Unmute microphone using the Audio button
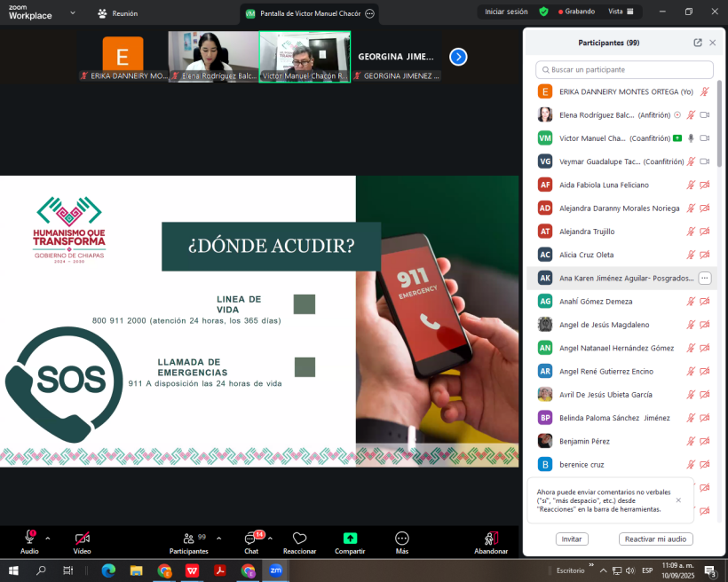728x582 pixels. (29, 539)
